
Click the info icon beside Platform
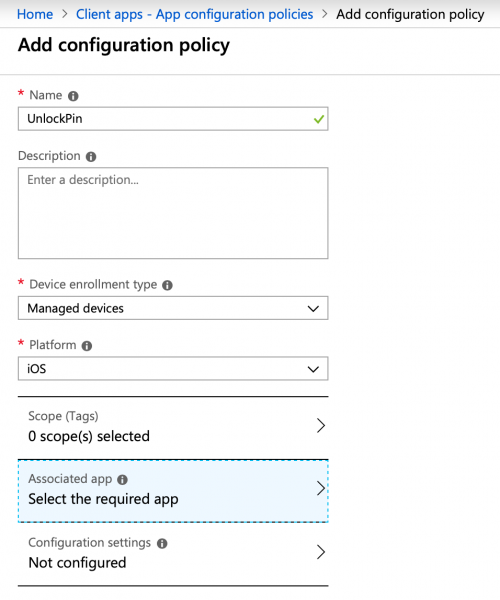point(87,346)
